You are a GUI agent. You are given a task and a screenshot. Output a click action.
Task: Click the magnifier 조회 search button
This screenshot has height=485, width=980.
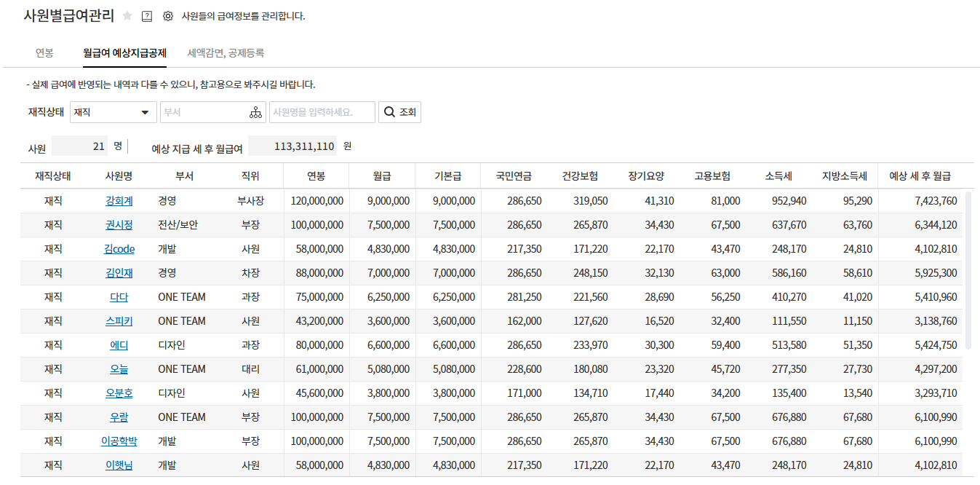pyautogui.click(x=399, y=112)
